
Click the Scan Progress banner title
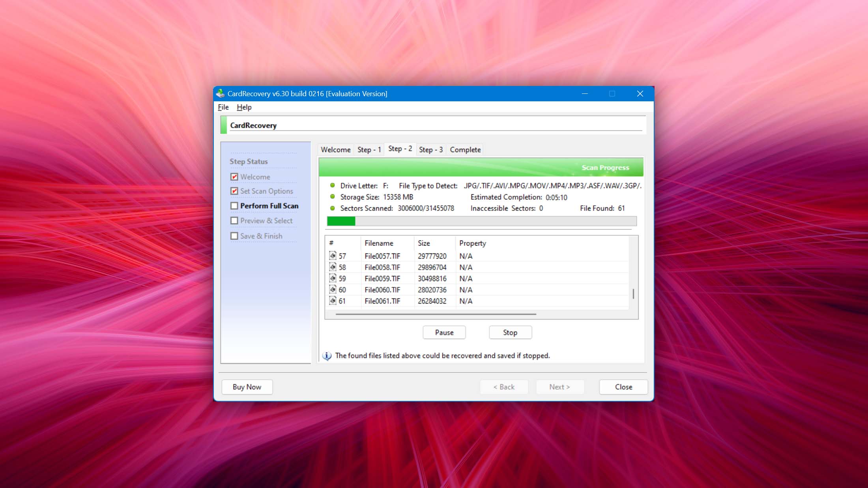pyautogui.click(x=605, y=168)
